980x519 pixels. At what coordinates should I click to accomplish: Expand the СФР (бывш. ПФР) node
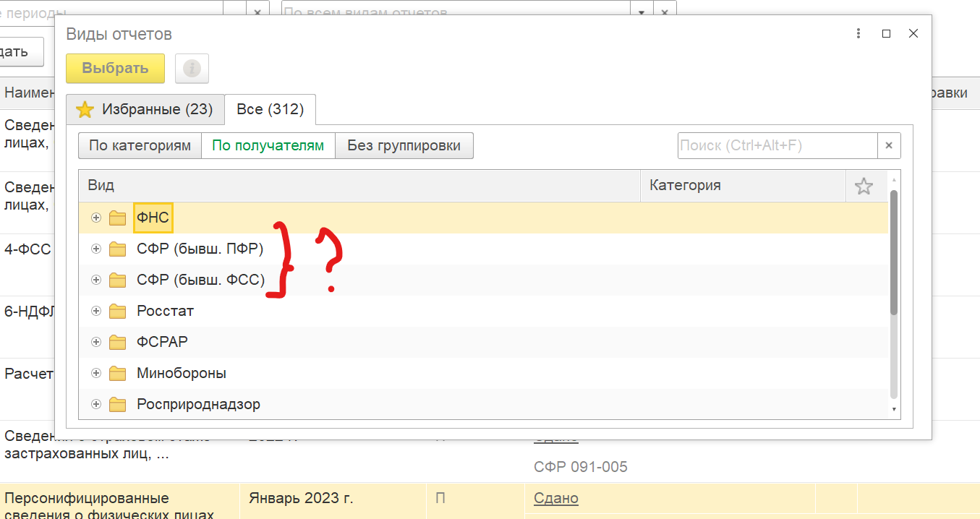pyautogui.click(x=95, y=249)
